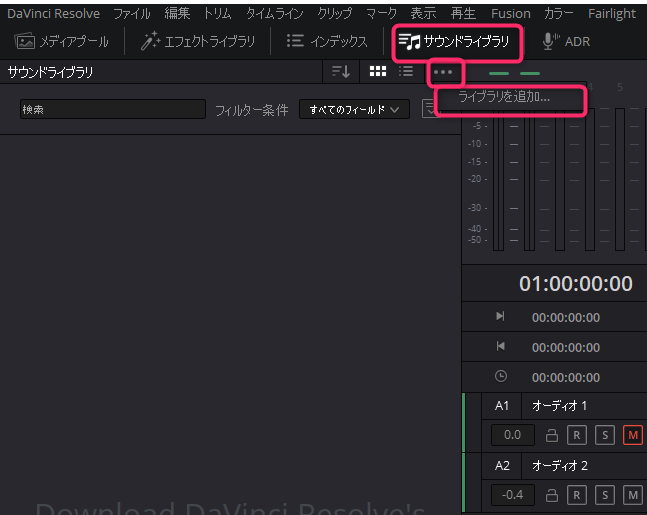Open the すべてのフィールド filter dropdown
647x515 pixels.
[354, 109]
